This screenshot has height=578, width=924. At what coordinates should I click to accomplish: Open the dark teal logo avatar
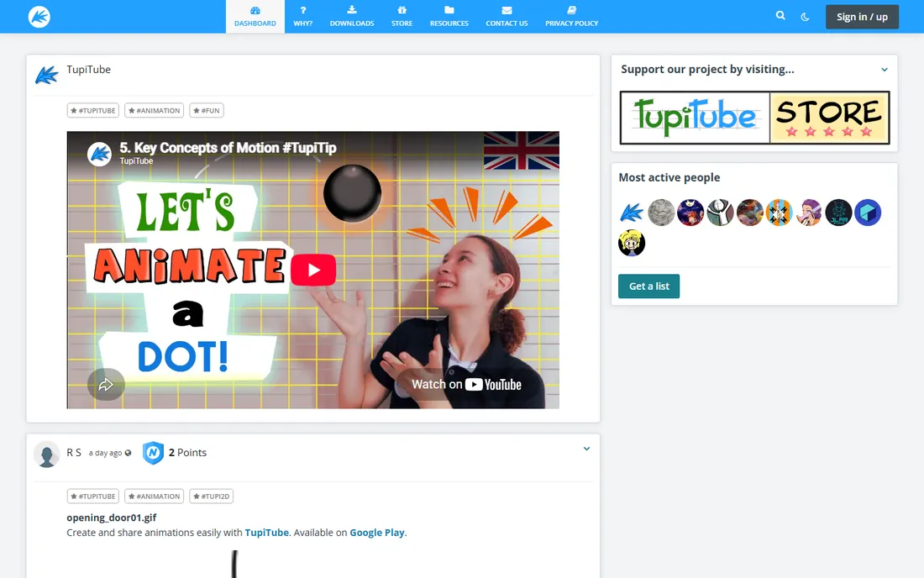point(838,212)
